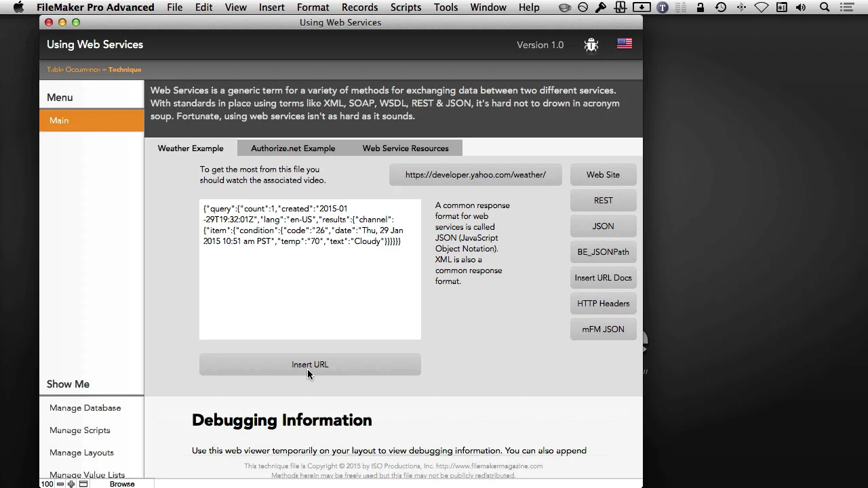Click zoom in plus icon in status bar
868x488 pixels.
(71, 484)
